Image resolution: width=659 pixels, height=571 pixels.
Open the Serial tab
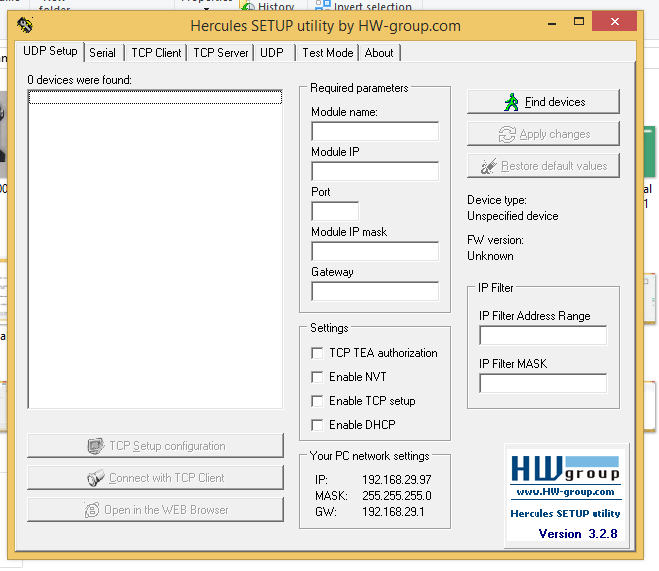point(103,53)
